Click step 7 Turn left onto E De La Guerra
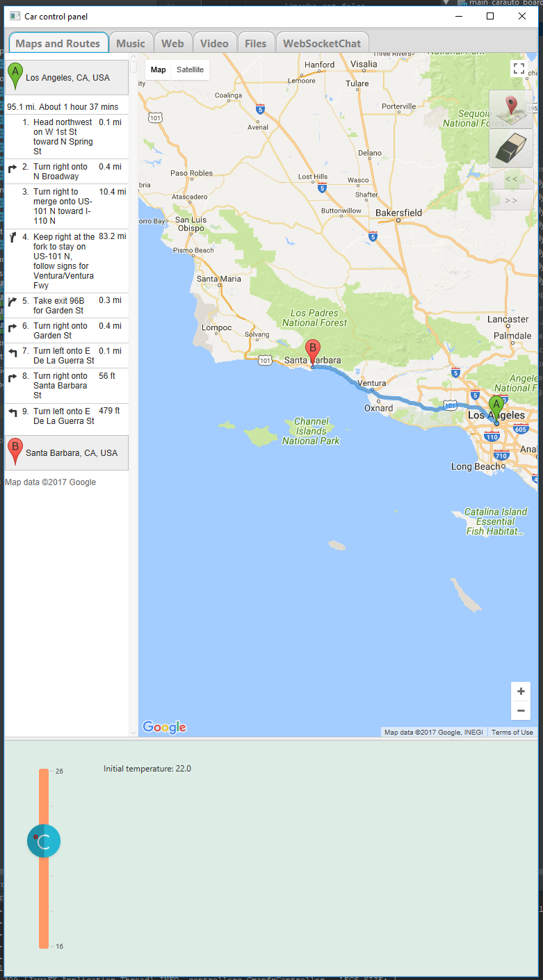This screenshot has width=543, height=980. [x=67, y=356]
